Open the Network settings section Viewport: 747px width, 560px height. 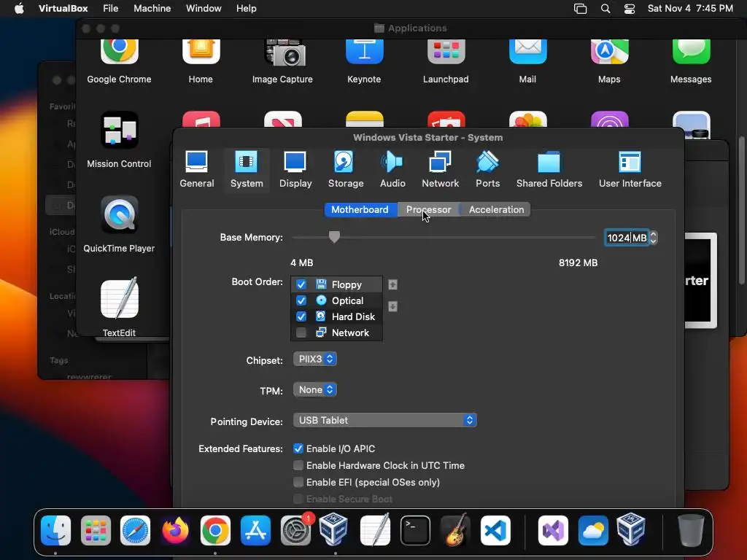click(440, 169)
